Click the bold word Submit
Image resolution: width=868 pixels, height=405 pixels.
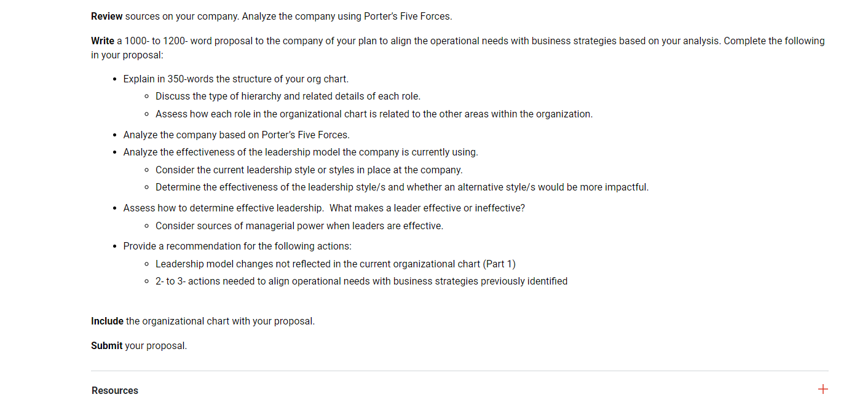107,345
